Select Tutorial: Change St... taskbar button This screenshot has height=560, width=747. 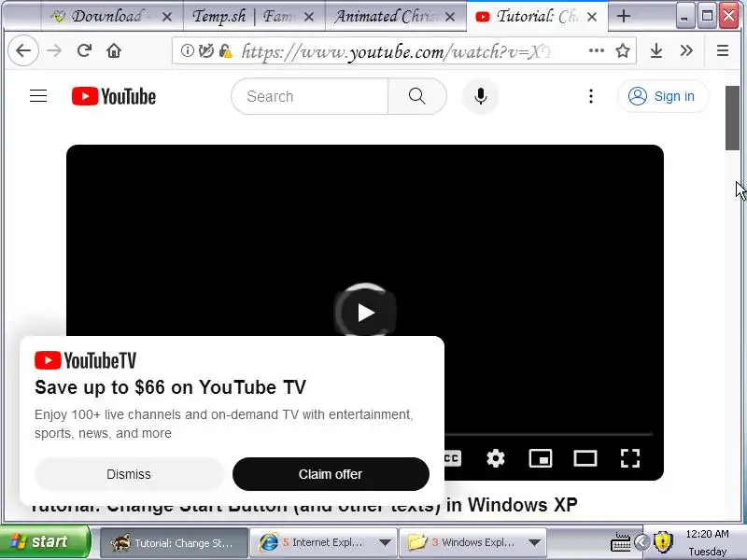click(x=174, y=542)
